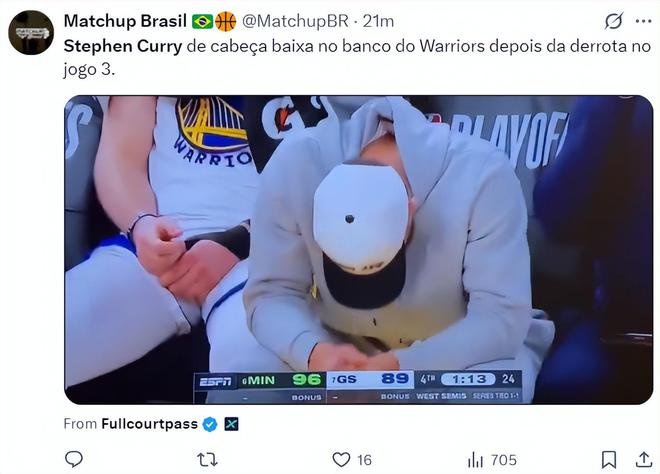This screenshot has width=660, height=474.
Task: Open the Grok explain-post icon
Action: coord(614,21)
